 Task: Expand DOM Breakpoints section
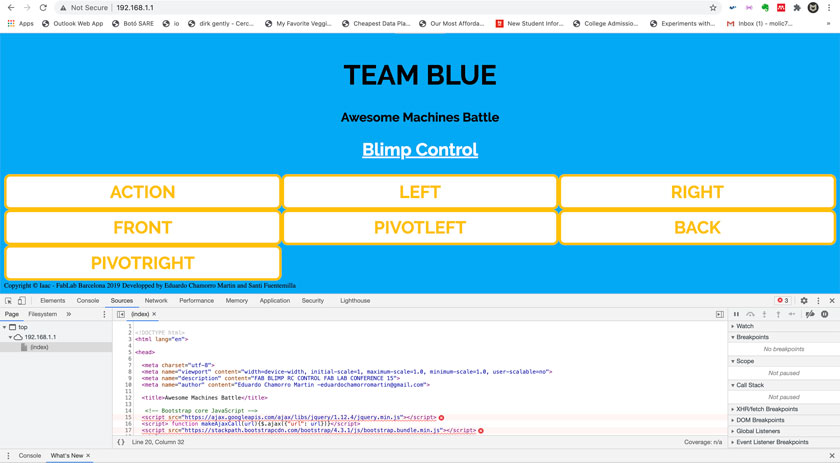pyautogui.click(x=759, y=420)
